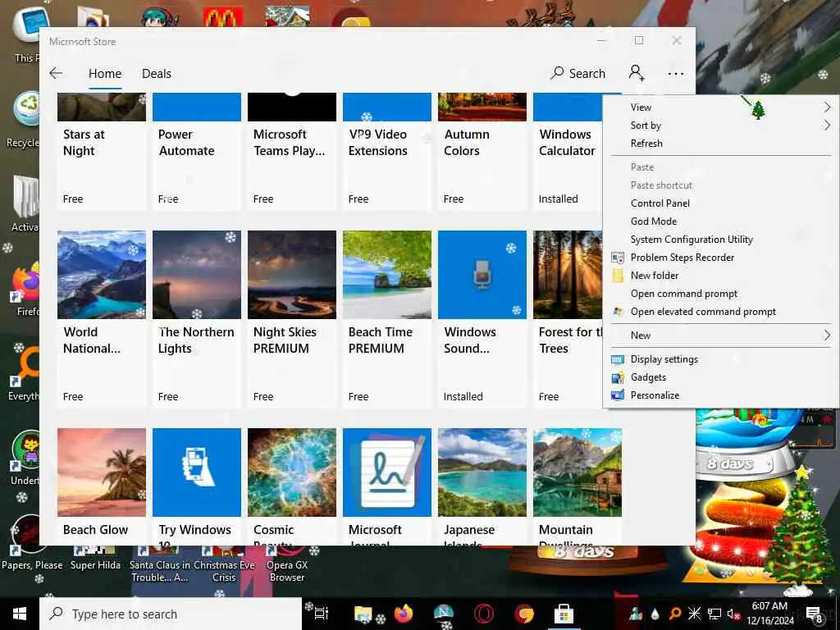Open the account sign-in icon in Store

pos(637,73)
